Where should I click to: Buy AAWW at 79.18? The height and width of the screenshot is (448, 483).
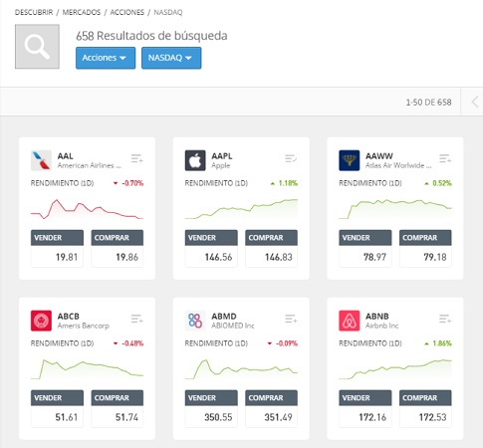[425, 248]
